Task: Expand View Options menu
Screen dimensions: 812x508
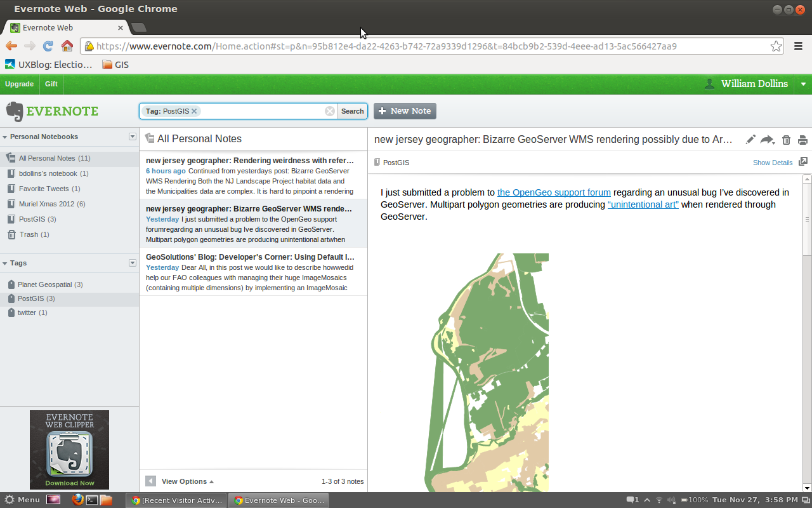Action: point(187,481)
